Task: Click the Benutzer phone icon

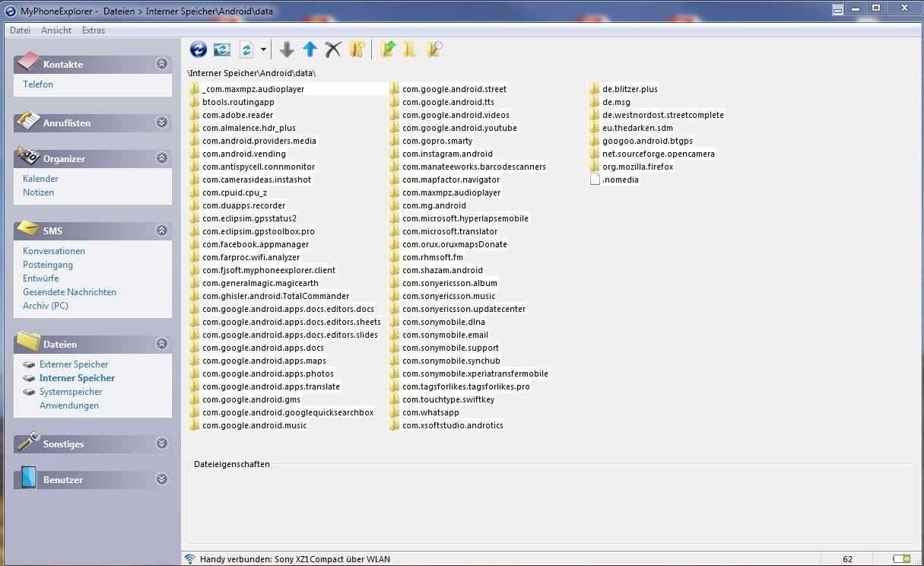Action: point(28,477)
